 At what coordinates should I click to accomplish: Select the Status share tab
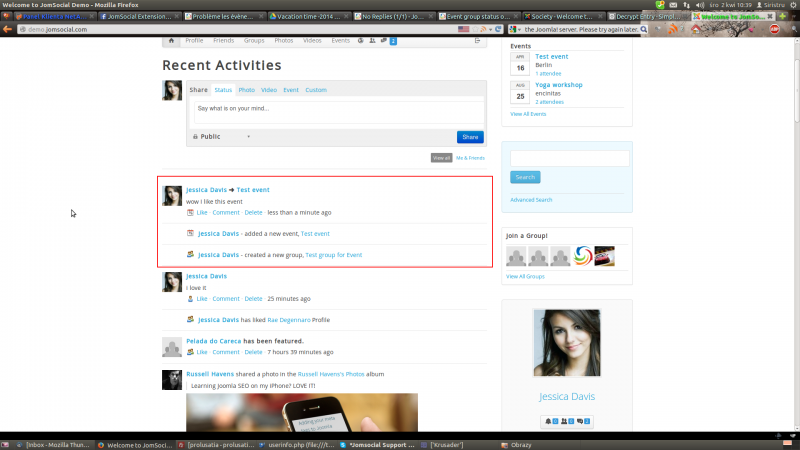[x=223, y=90]
